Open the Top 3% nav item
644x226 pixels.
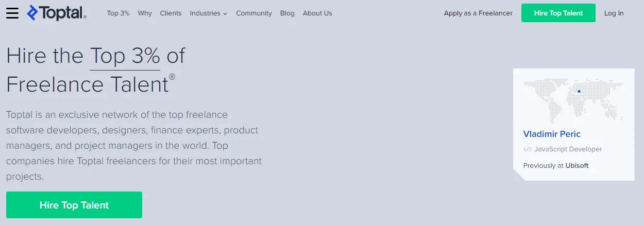coord(118,13)
